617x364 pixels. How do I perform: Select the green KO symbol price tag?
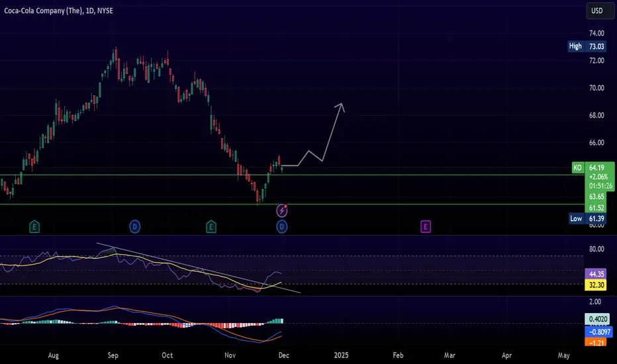coord(577,167)
